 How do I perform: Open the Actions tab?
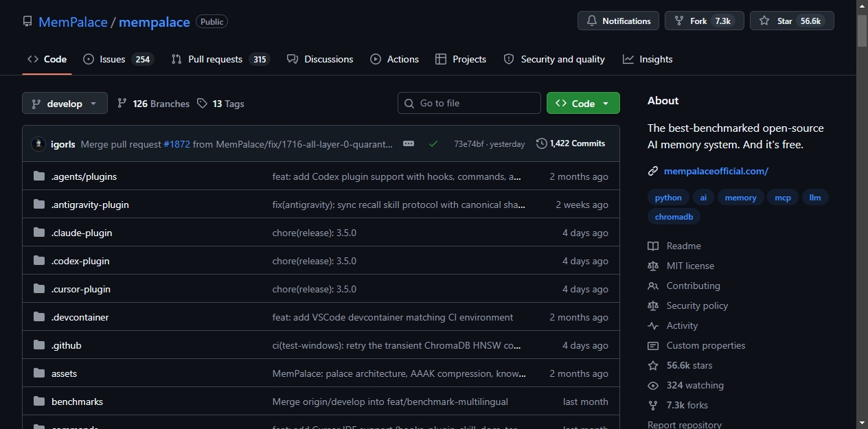coord(394,59)
